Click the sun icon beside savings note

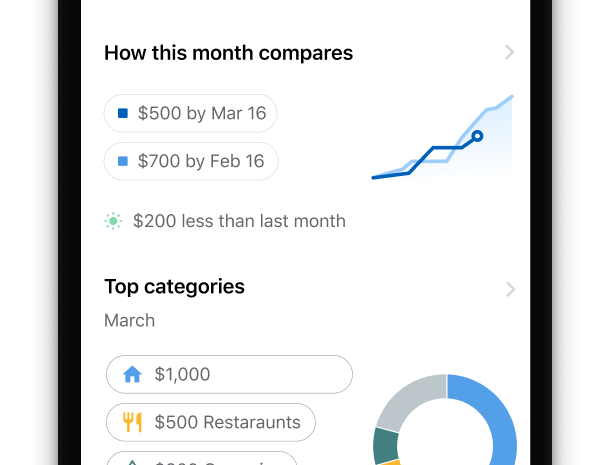(x=113, y=221)
